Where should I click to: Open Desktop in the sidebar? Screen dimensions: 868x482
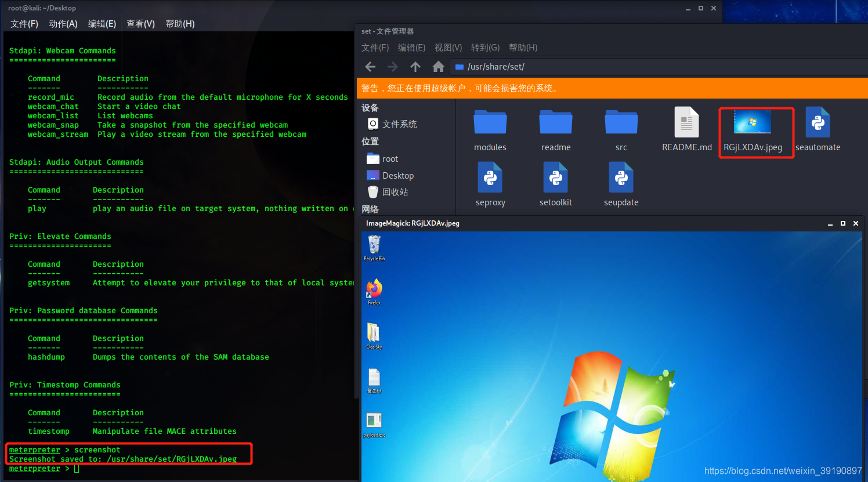click(x=390, y=176)
